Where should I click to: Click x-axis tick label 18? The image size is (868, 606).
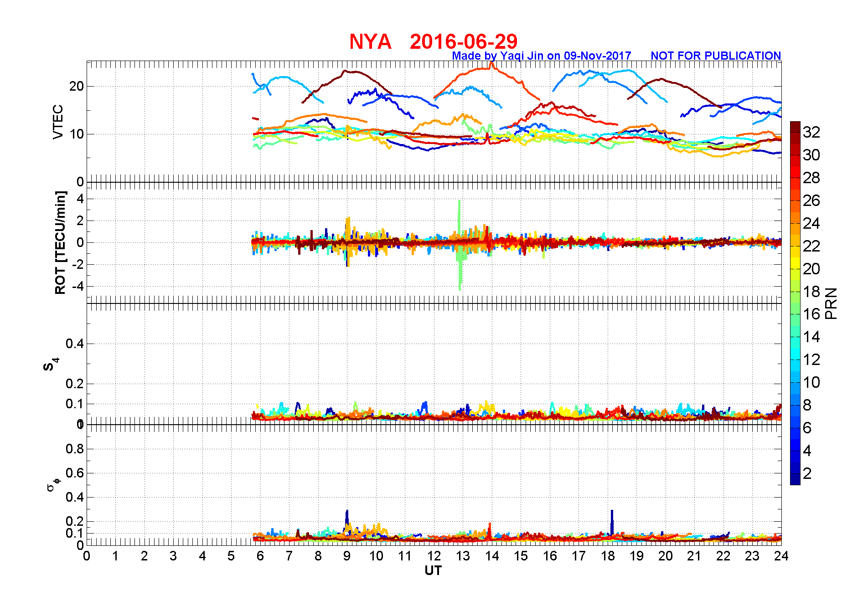(608, 556)
